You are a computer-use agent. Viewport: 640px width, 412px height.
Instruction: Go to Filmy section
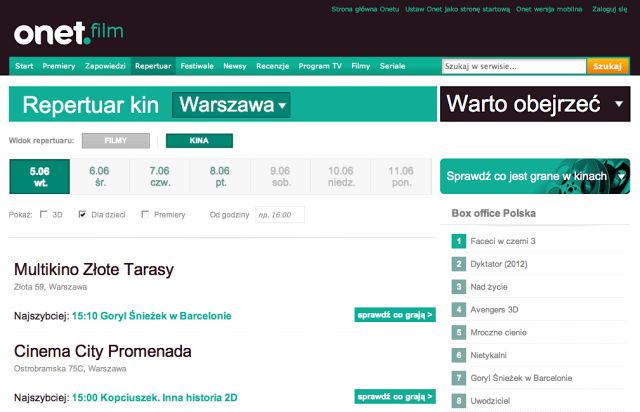tap(361, 66)
